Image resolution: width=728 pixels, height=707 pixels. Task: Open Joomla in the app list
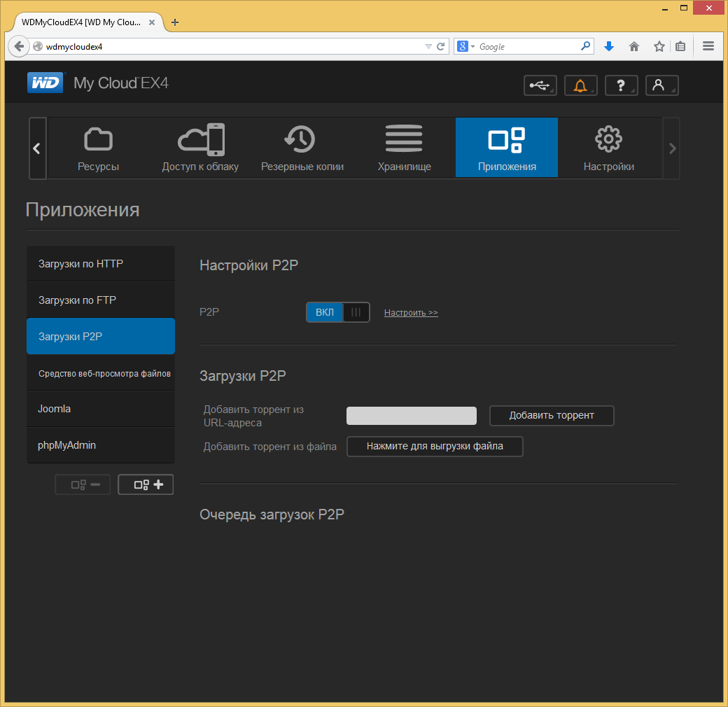click(101, 409)
